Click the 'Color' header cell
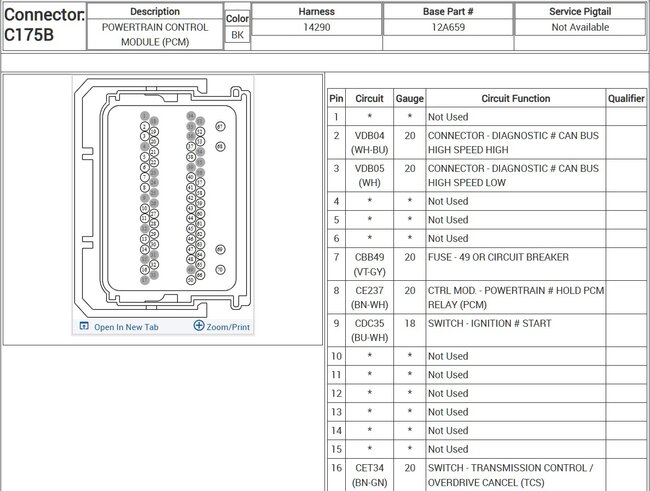The image size is (650, 491). [x=237, y=19]
